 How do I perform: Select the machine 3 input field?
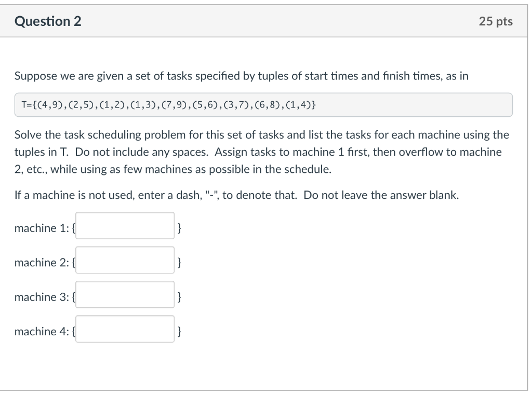125,294
